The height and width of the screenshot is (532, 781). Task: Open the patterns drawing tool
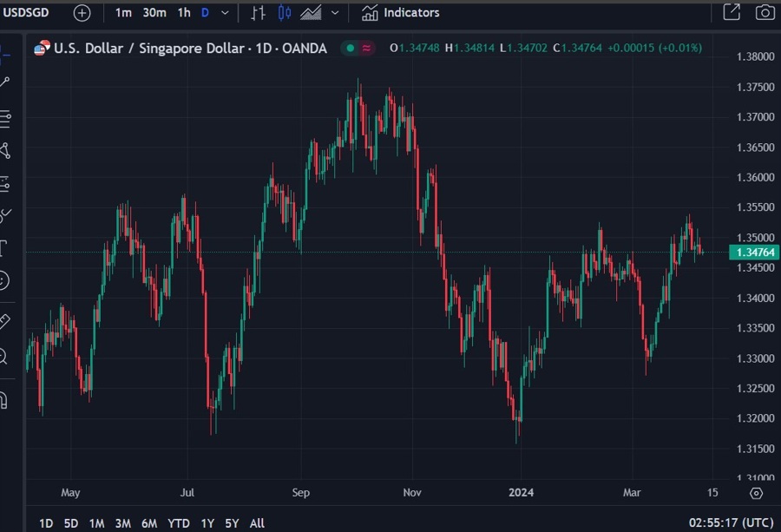pyautogui.click(x=5, y=150)
